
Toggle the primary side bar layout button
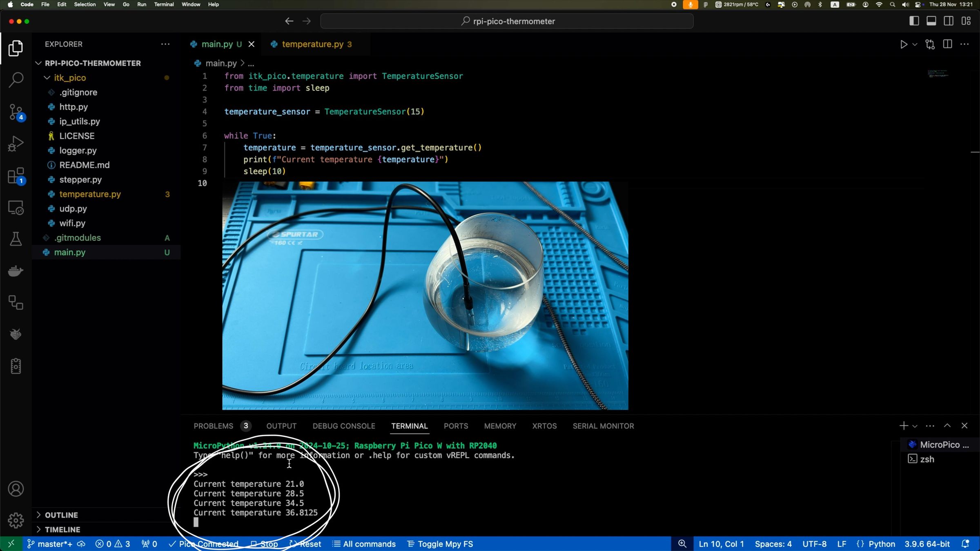[914, 21]
